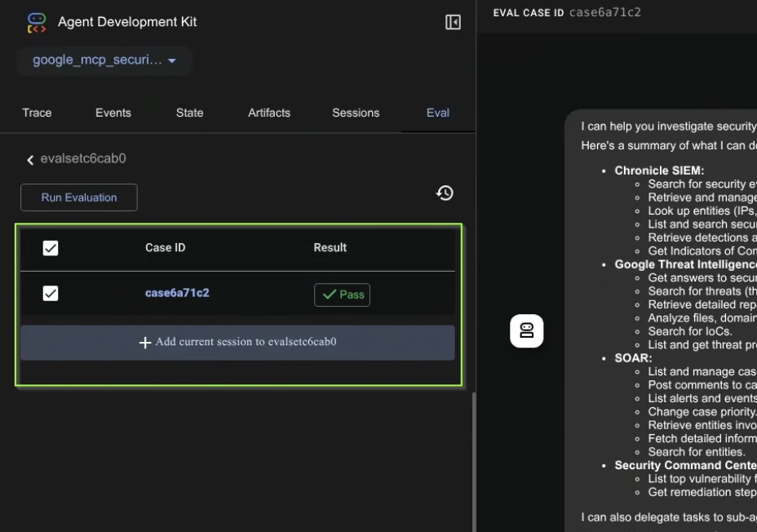Click the Case ID column header

point(165,248)
